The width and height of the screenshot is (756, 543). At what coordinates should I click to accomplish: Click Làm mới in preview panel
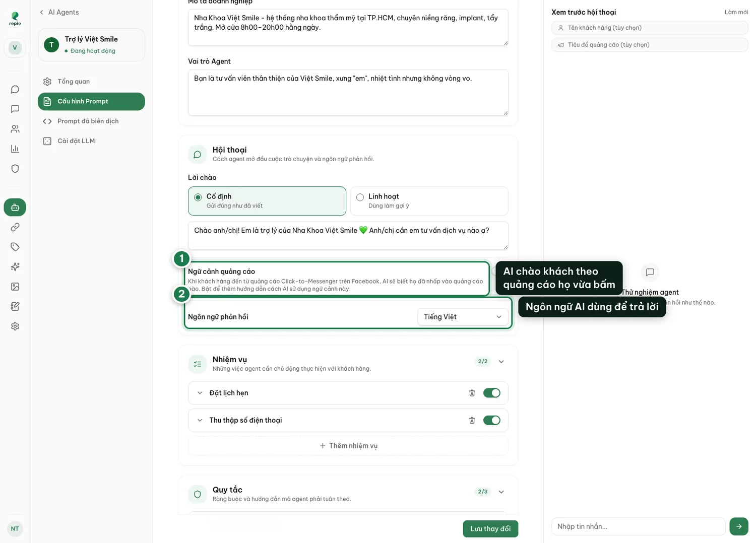click(736, 12)
